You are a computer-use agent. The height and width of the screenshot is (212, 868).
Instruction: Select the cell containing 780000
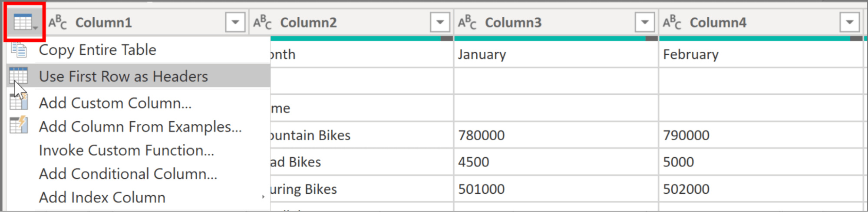pos(556,135)
